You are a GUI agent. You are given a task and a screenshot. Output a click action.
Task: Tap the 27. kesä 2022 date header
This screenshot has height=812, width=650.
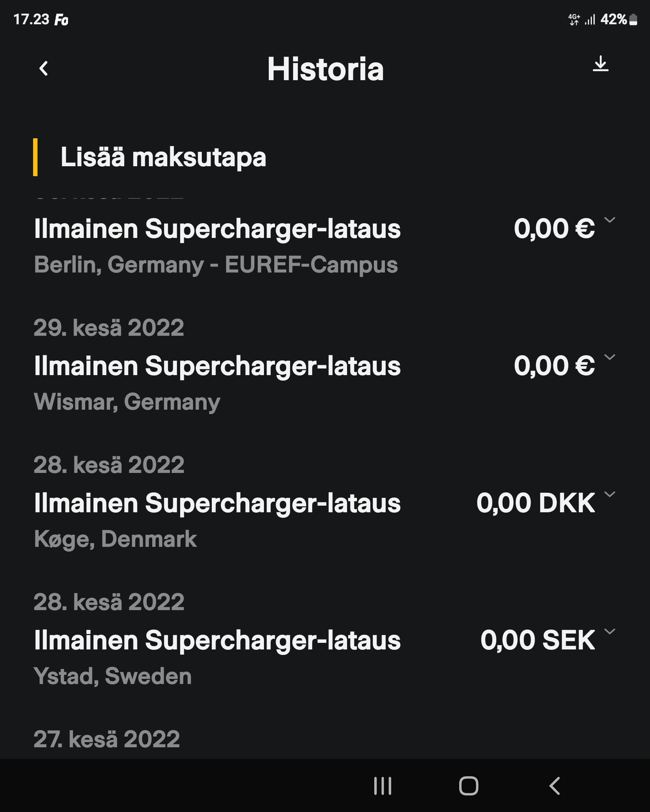coord(107,739)
